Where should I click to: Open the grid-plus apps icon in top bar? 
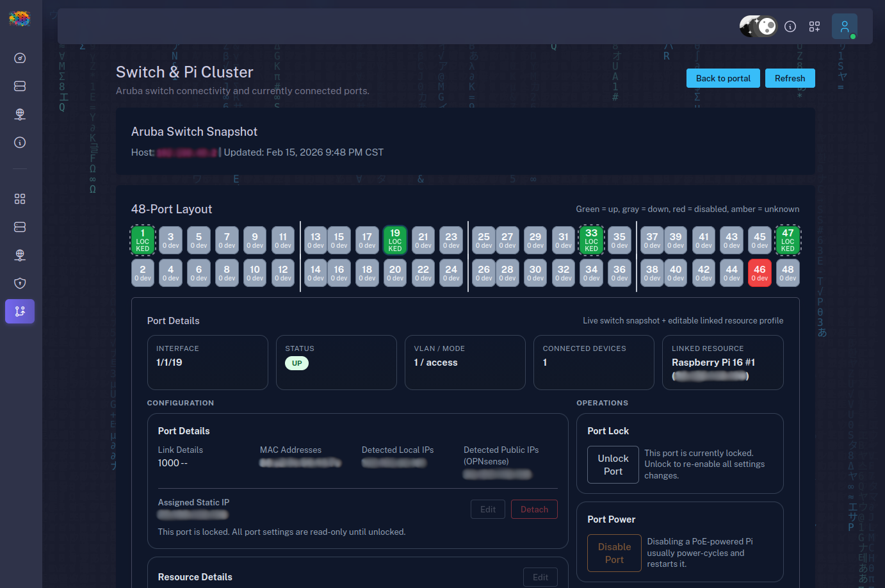coord(815,26)
